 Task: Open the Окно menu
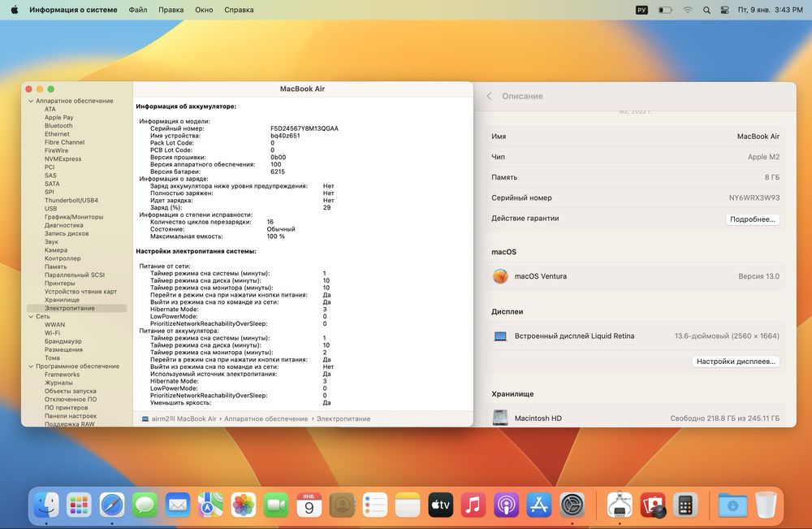[204, 10]
